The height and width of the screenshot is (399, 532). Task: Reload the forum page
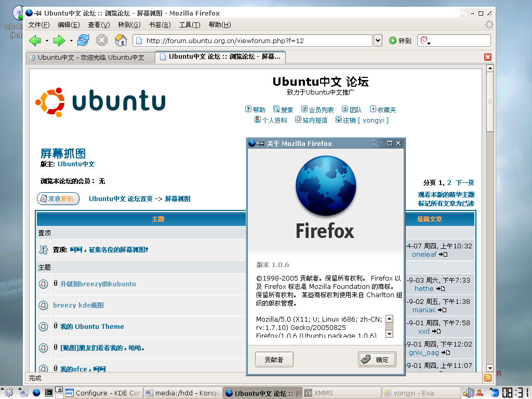pos(83,41)
